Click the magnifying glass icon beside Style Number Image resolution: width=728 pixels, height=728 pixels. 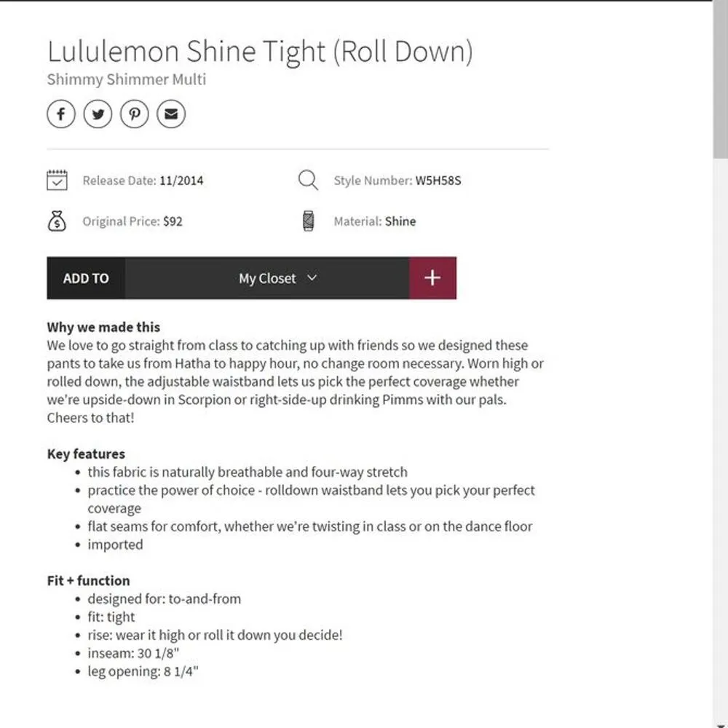[308, 179]
